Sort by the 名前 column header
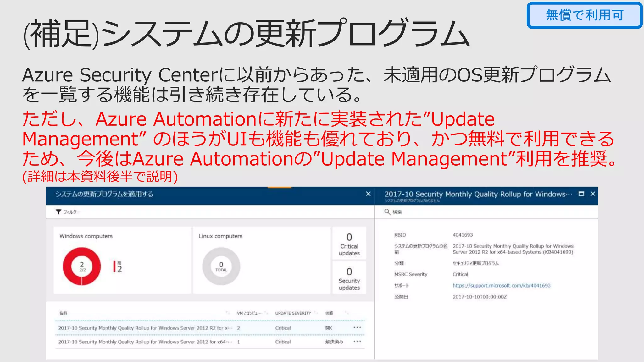Screen dimensions: 644x362 pos(63,313)
